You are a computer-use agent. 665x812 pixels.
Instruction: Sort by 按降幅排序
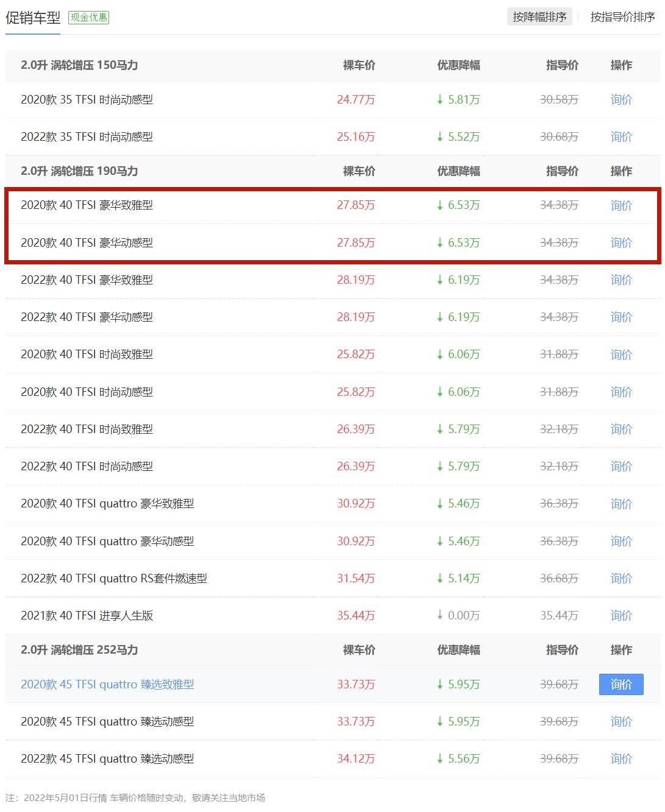pyautogui.click(x=539, y=17)
